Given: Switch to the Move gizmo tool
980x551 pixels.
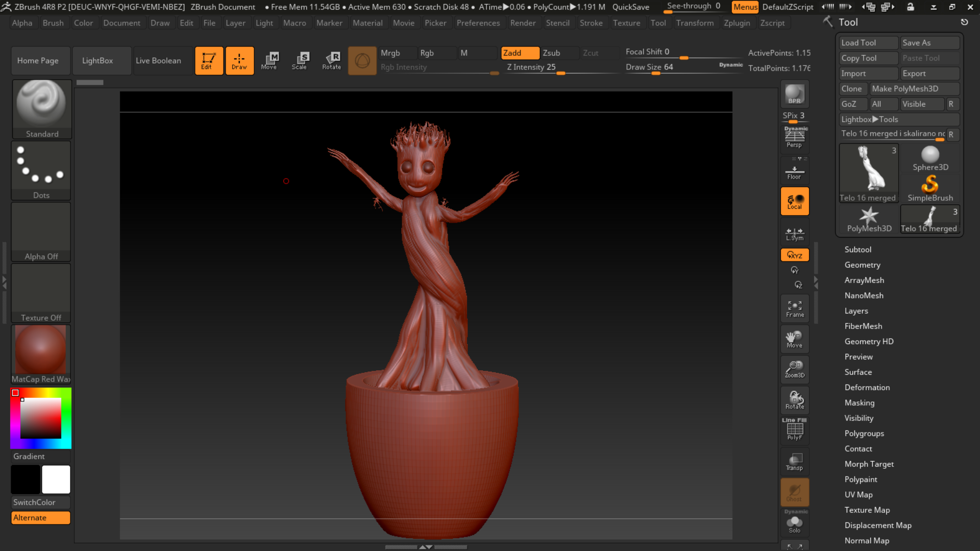Looking at the screenshot, I should [x=269, y=61].
